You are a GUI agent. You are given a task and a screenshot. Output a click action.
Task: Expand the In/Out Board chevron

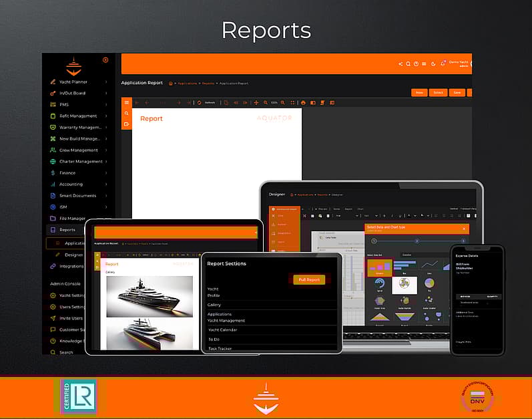click(106, 93)
